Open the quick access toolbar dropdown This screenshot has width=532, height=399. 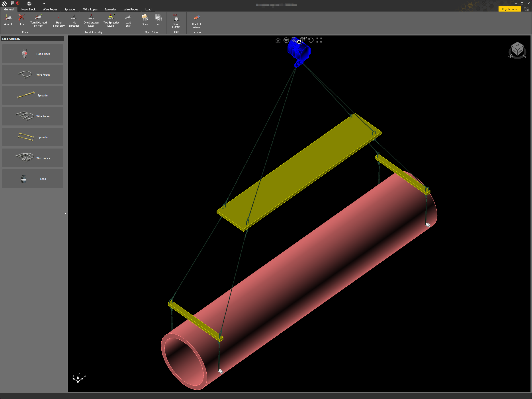tap(44, 3)
